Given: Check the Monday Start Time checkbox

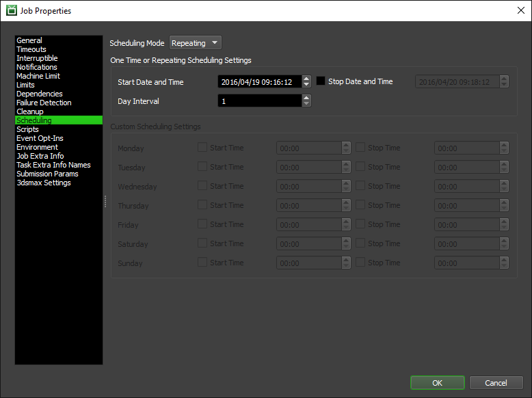Looking at the screenshot, I should pos(202,147).
